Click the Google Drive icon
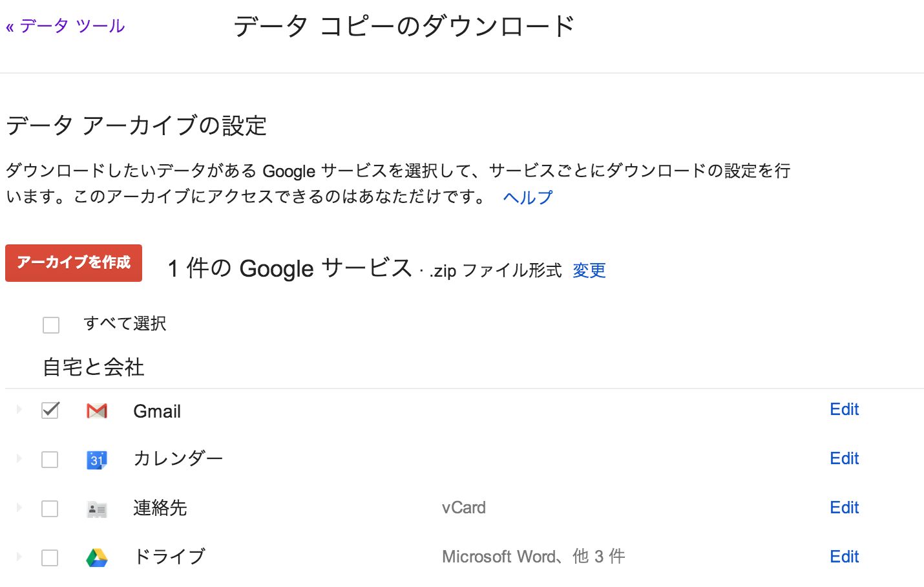The image size is (924, 587). pos(97,557)
